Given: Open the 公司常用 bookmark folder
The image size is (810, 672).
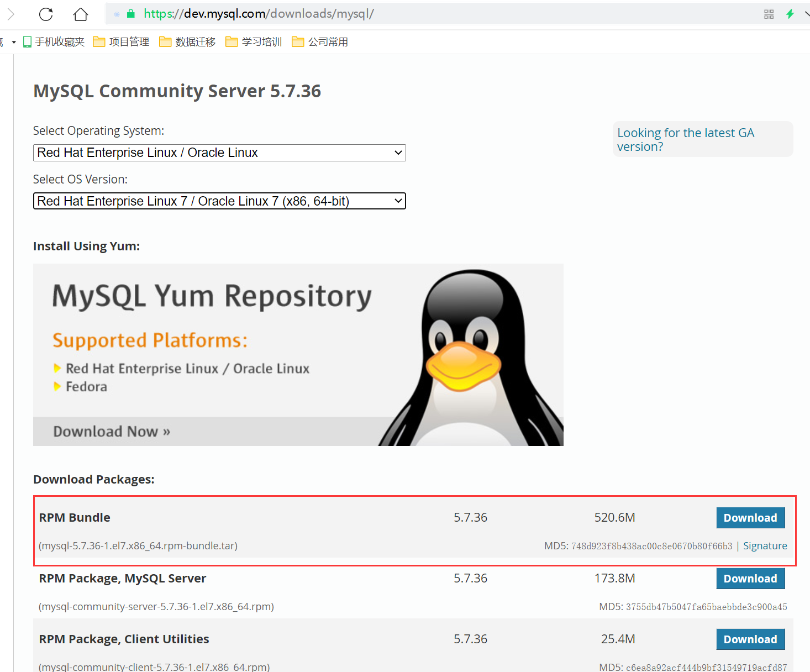Looking at the screenshot, I should point(320,42).
